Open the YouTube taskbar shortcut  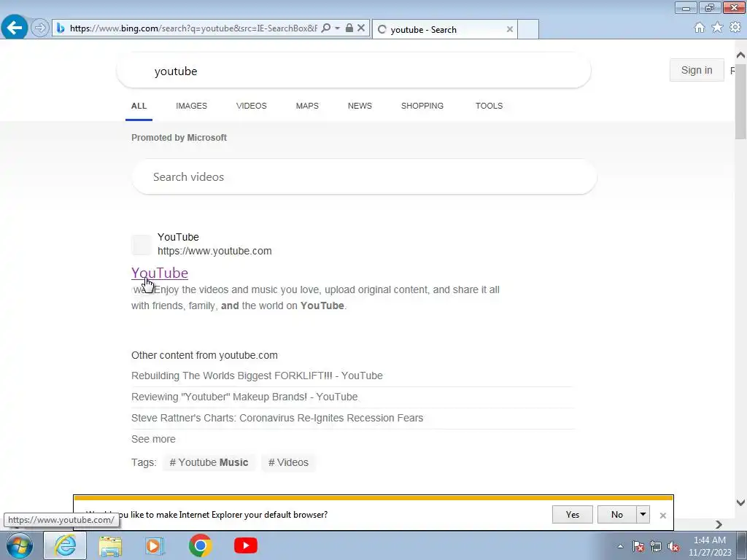[246, 545]
